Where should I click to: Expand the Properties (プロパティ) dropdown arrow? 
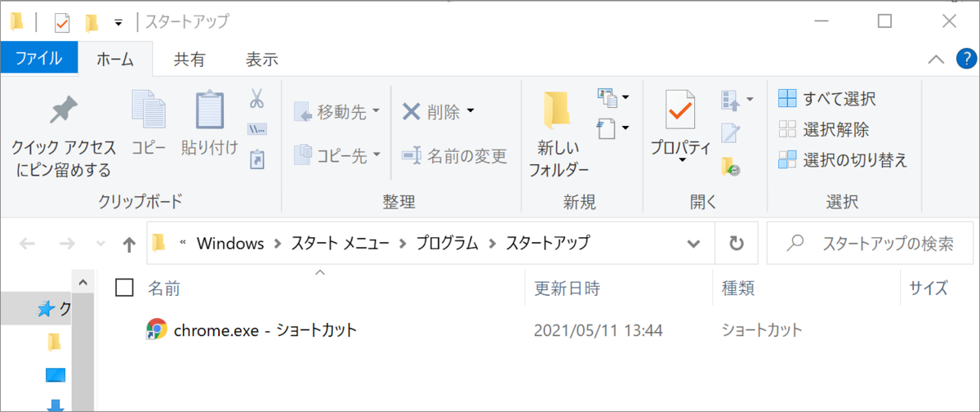(681, 162)
